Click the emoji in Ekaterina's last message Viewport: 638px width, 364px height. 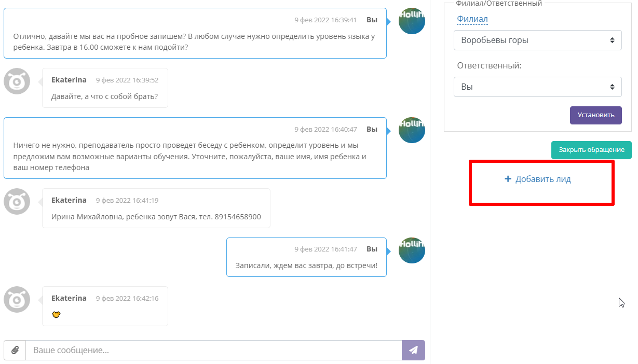pos(57,314)
